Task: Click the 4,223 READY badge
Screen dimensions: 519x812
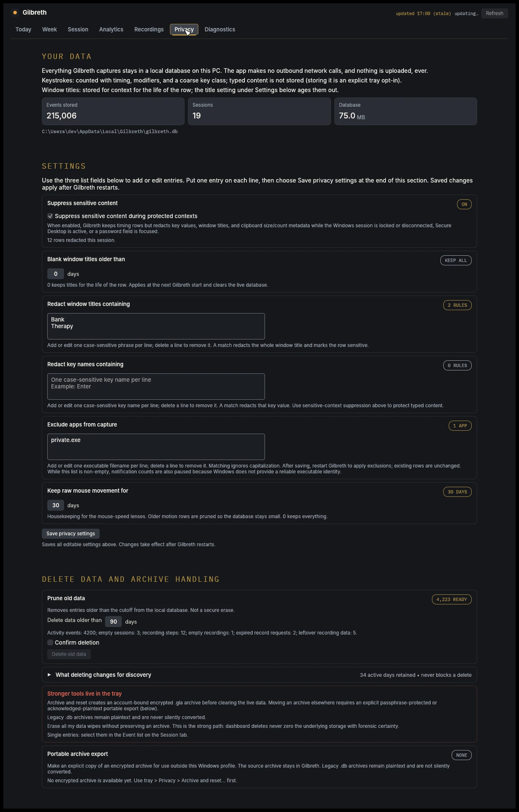Action: pos(452,599)
